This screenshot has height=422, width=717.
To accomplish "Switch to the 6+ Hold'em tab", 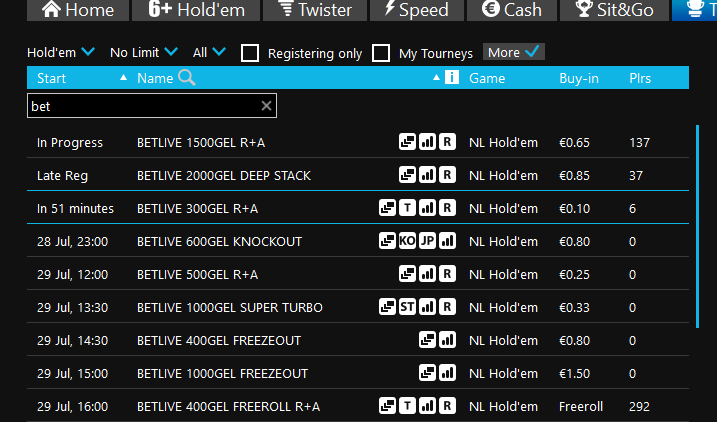I will tap(196, 10).
